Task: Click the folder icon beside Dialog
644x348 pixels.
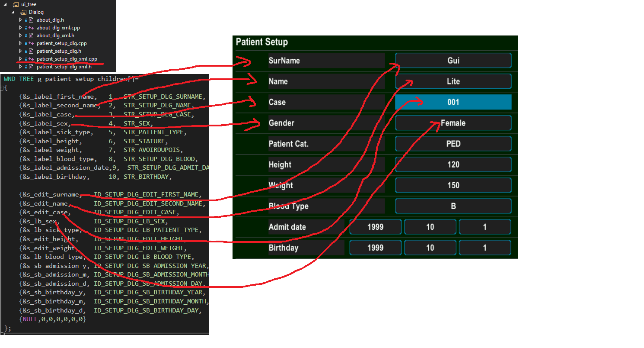Action: pyautogui.click(x=23, y=12)
